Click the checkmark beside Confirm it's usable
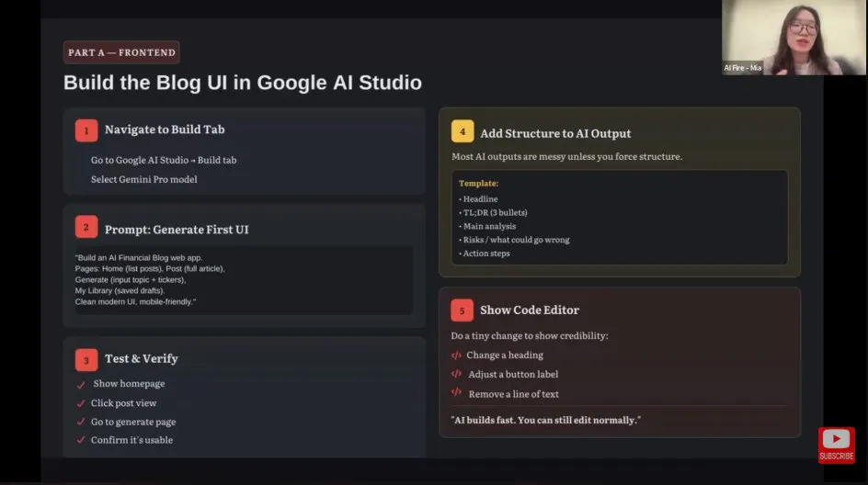868x485 pixels. (x=81, y=440)
